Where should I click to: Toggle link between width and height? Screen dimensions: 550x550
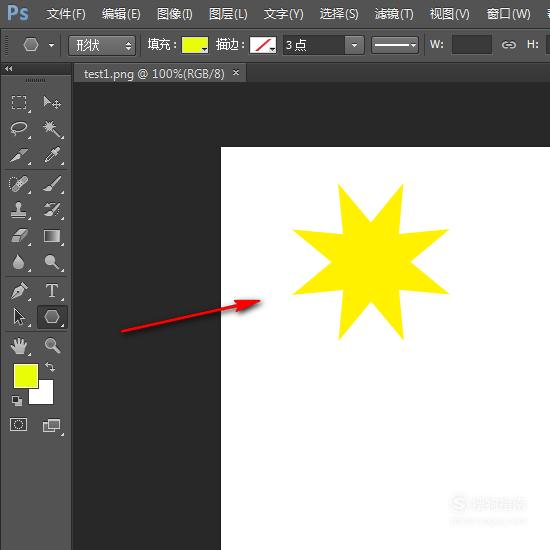509,45
